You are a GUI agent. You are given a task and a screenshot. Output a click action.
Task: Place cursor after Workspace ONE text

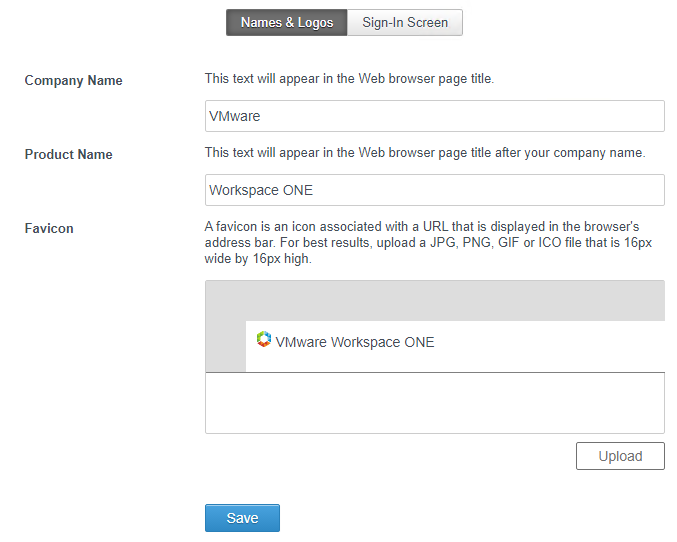click(x=314, y=190)
